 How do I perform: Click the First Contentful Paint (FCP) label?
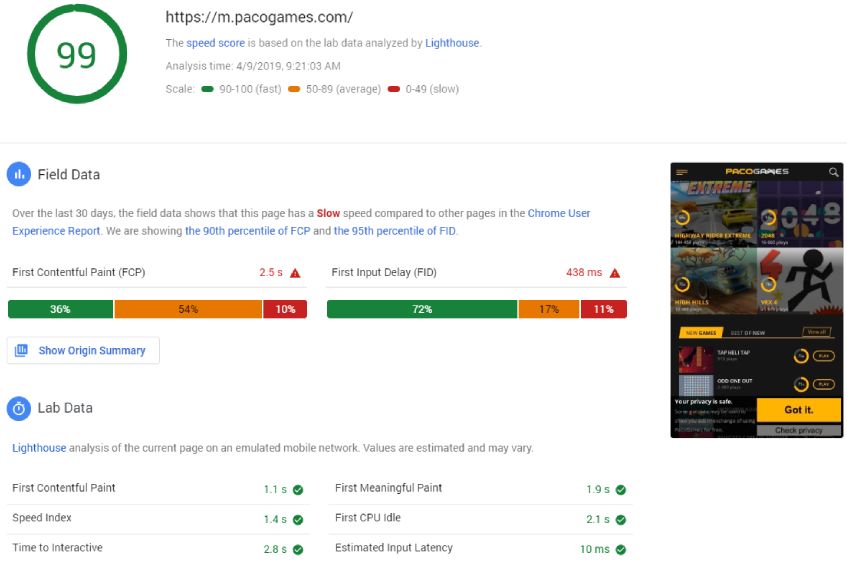[x=79, y=272]
